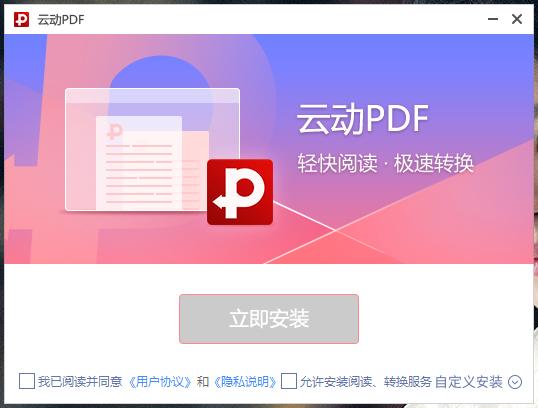Click the 云动PDF logo in title bar
The image size is (538, 408).
coord(21,20)
